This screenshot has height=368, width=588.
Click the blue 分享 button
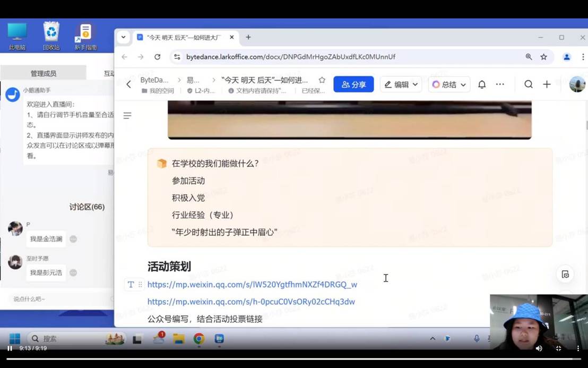tap(353, 84)
